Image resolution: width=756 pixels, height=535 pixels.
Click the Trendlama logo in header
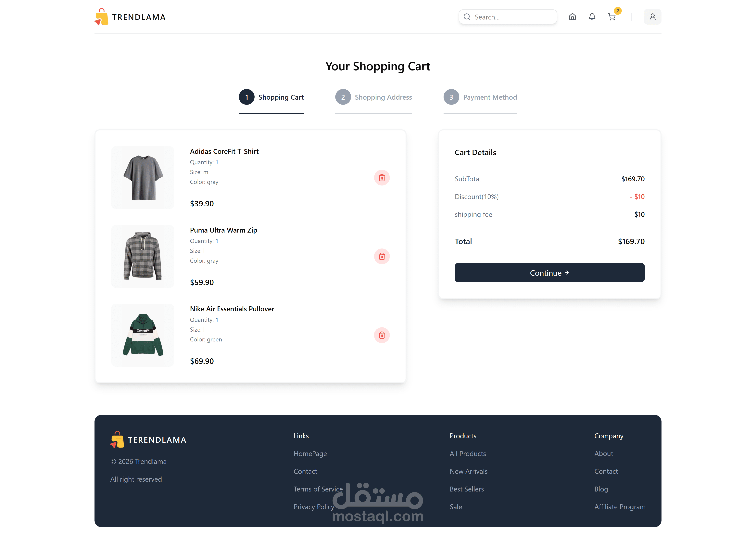[x=130, y=17]
